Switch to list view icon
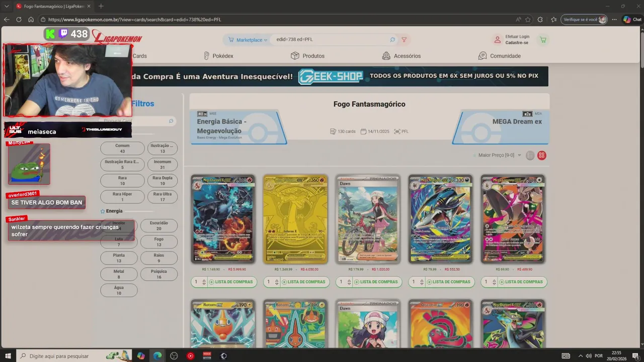This screenshot has height=362, width=644. pos(530,155)
